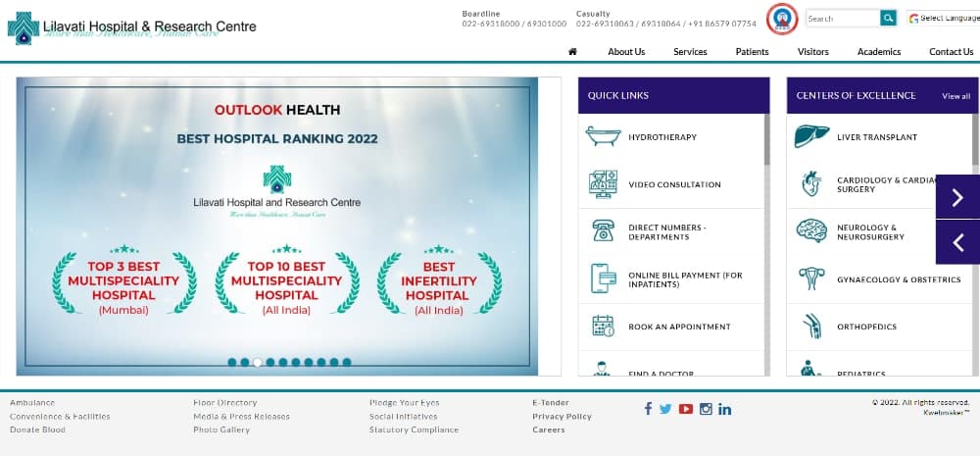This screenshot has height=456, width=980.
Task: Click the Video Consultation monitor icon
Action: coord(603,184)
